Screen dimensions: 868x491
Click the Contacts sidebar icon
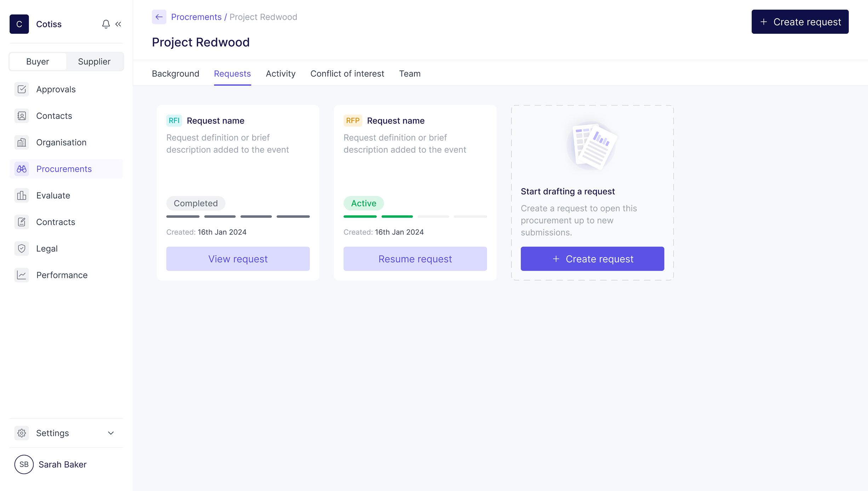22,116
